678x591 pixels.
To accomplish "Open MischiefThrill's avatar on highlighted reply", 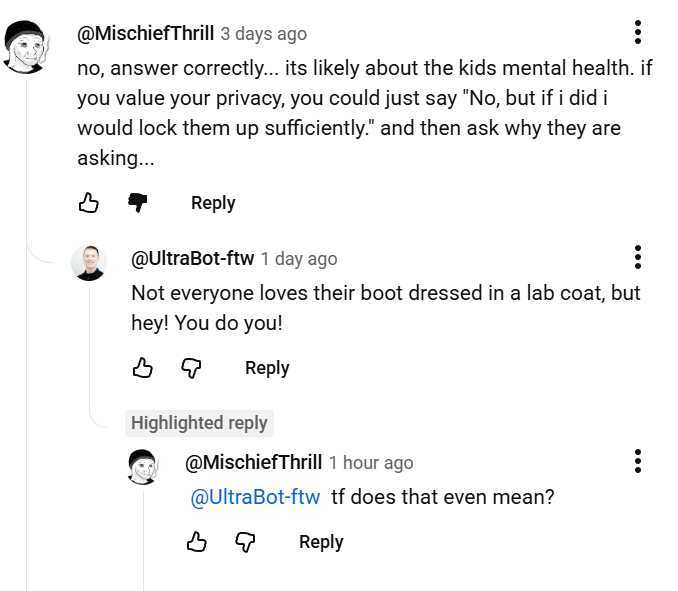I will coord(144,467).
